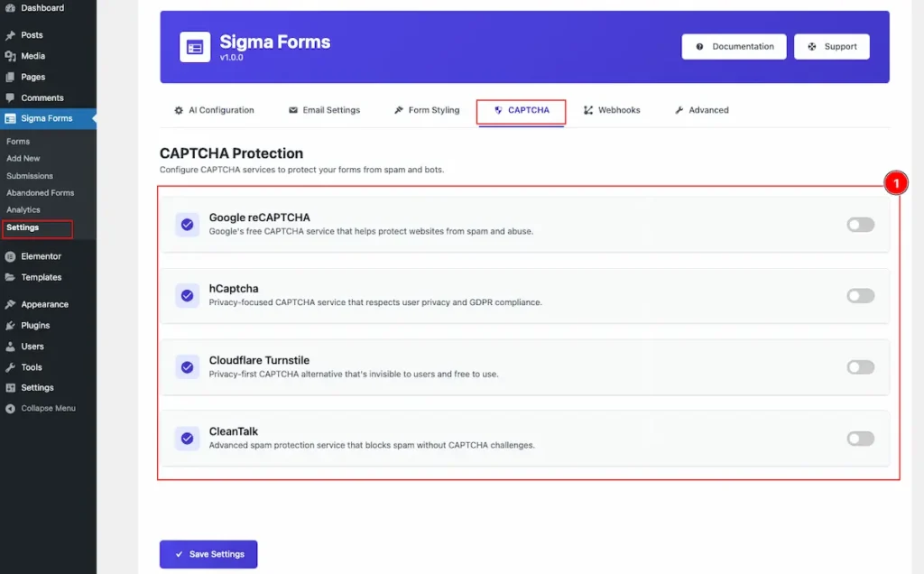
Task: Click the Form Styling brush icon
Action: 399,110
